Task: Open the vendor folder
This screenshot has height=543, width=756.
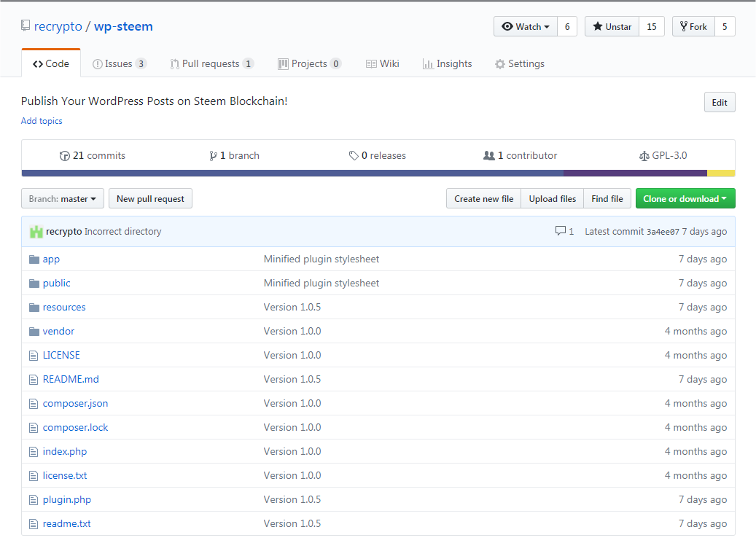Action: coord(58,332)
